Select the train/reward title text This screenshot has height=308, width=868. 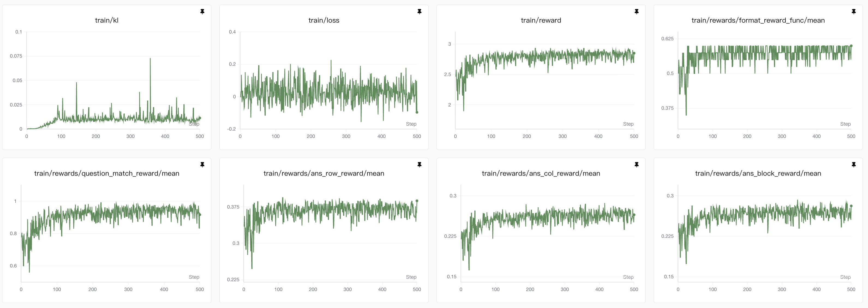click(541, 20)
